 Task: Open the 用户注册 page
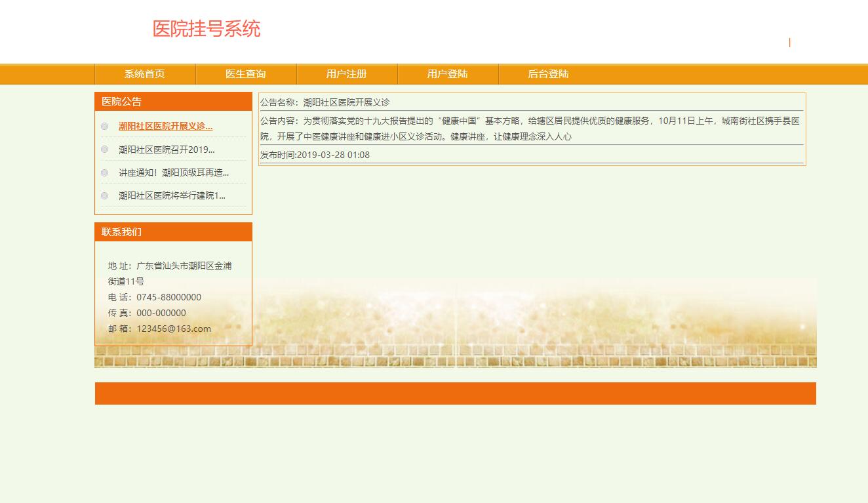346,74
